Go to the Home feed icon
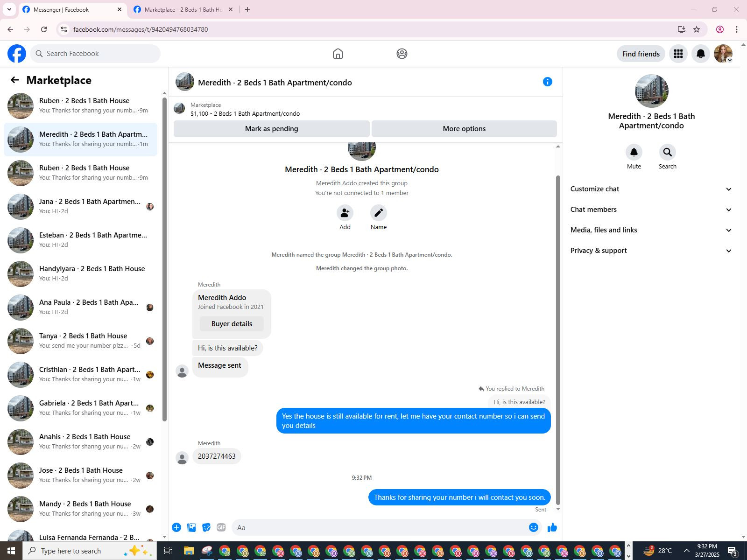The width and height of the screenshot is (747, 560). tap(338, 54)
